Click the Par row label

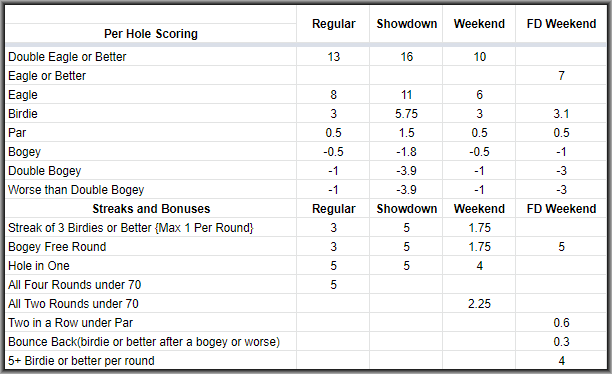pos(17,133)
